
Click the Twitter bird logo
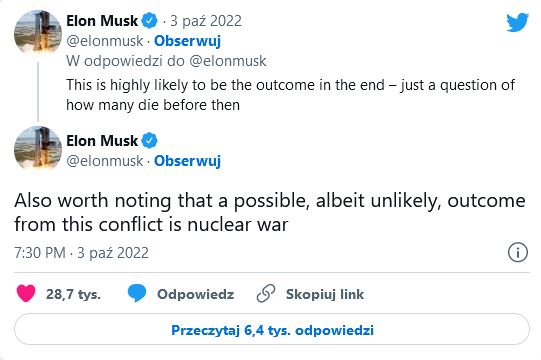(x=517, y=22)
